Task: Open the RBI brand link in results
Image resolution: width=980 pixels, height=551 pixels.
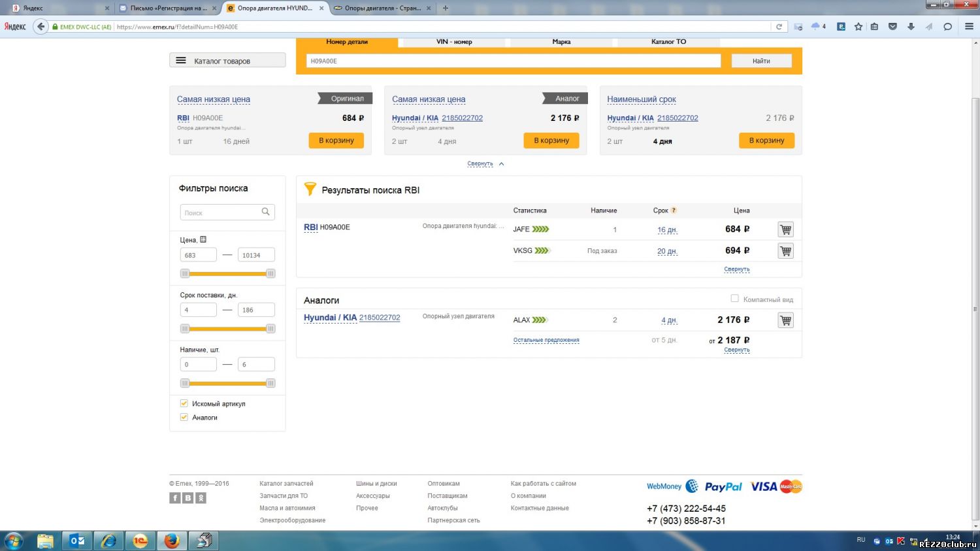Action: (310, 227)
